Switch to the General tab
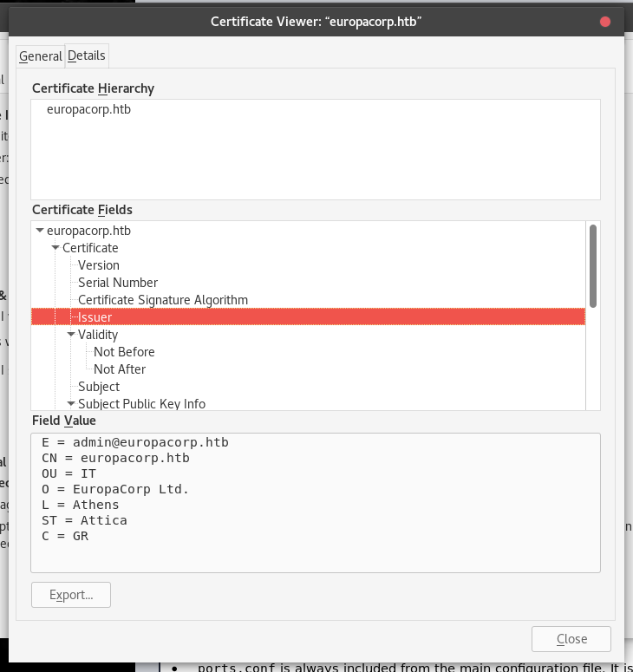 (40, 56)
